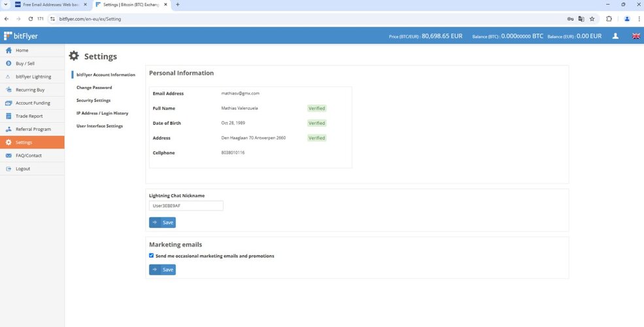Open Account Funding page

tap(32, 103)
